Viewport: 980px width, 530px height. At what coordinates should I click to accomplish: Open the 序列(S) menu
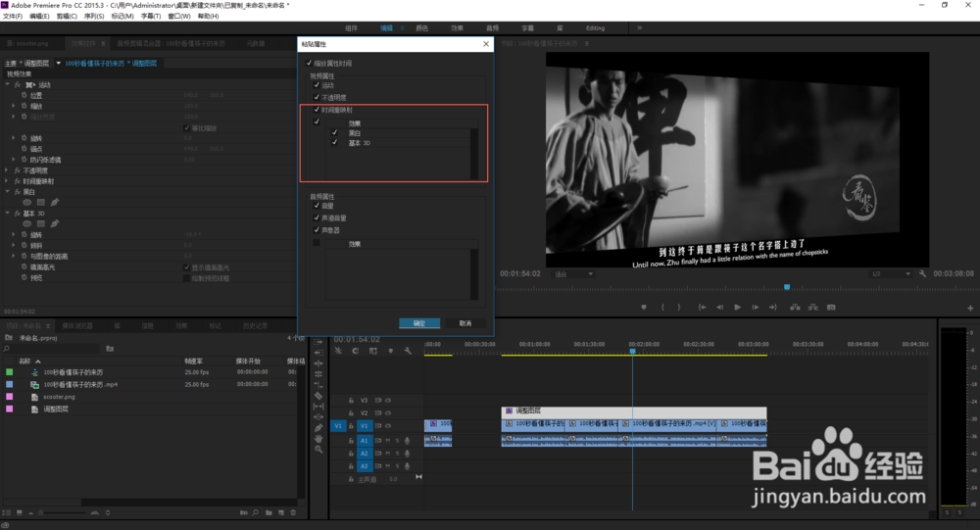[x=94, y=17]
